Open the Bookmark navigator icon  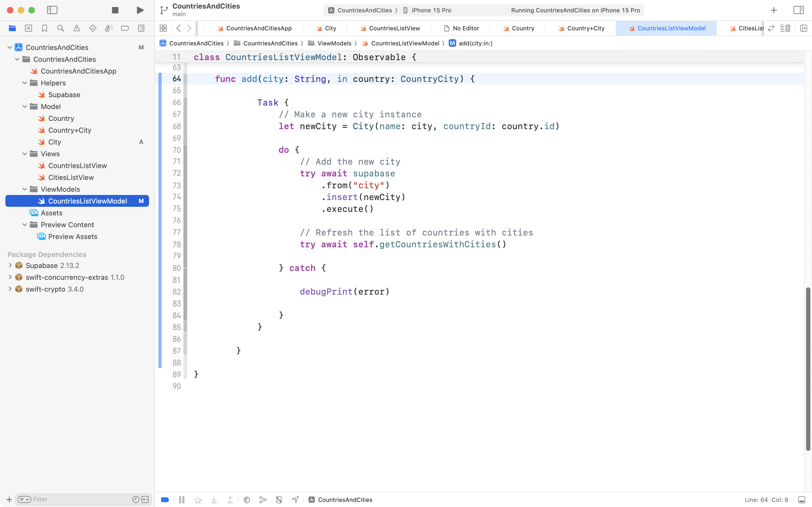click(x=44, y=28)
